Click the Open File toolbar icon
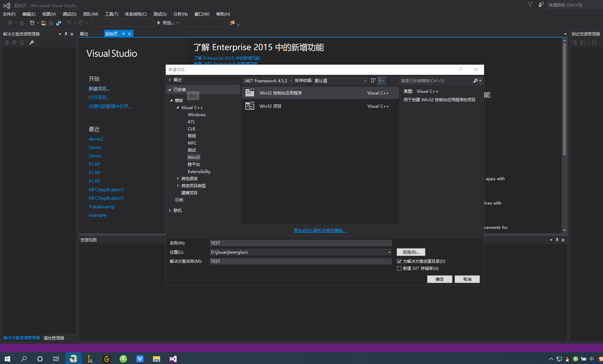 click(x=44, y=23)
